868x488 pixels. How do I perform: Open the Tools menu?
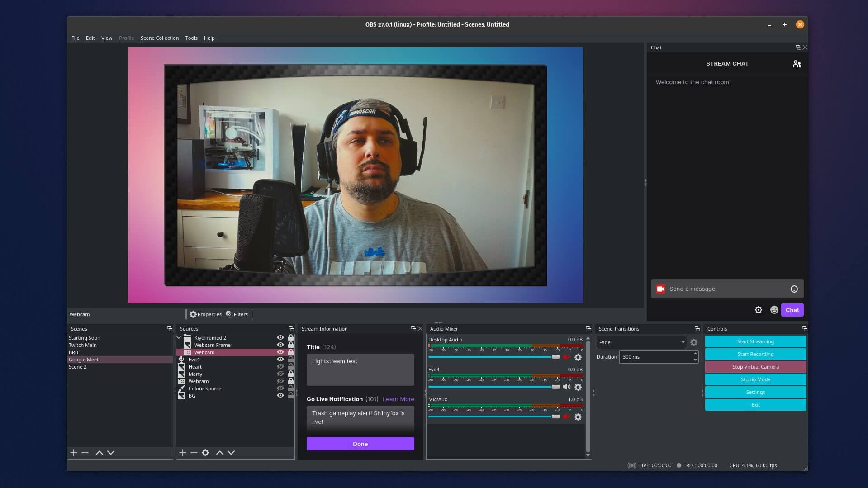(191, 38)
